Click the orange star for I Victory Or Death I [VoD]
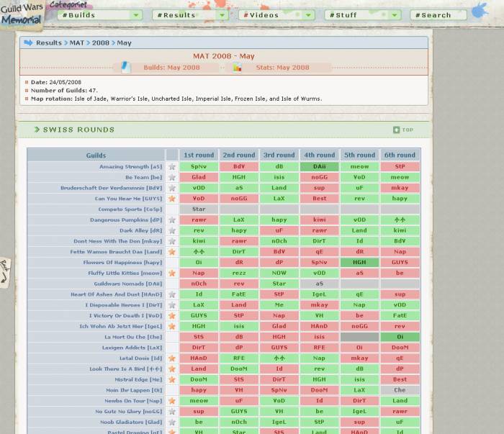Viewport: 504px width, 434px height. (x=172, y=316)
